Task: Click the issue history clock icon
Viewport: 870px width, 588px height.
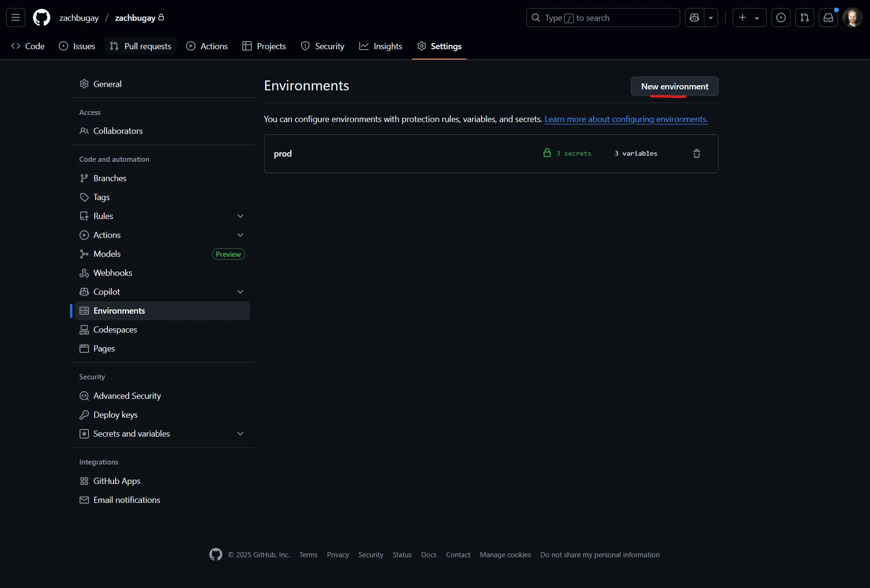Action: [x=781, y=18]
